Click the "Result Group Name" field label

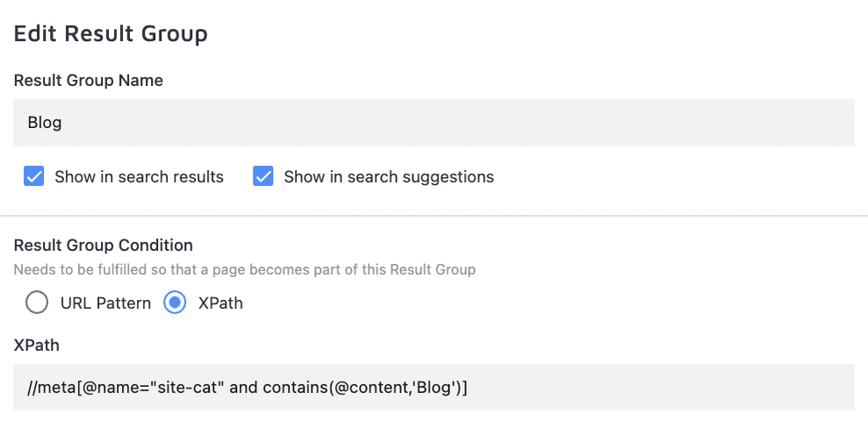[89, 81]
